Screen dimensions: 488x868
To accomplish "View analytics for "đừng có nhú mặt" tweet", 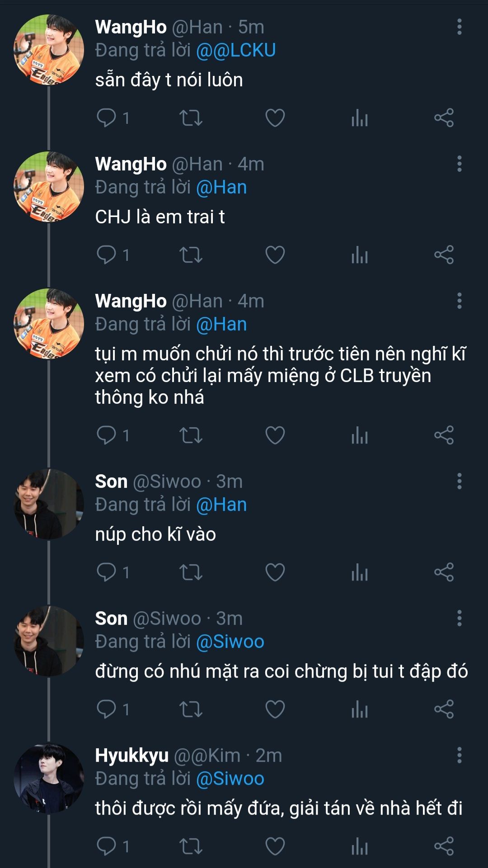I will click(360, 709).
